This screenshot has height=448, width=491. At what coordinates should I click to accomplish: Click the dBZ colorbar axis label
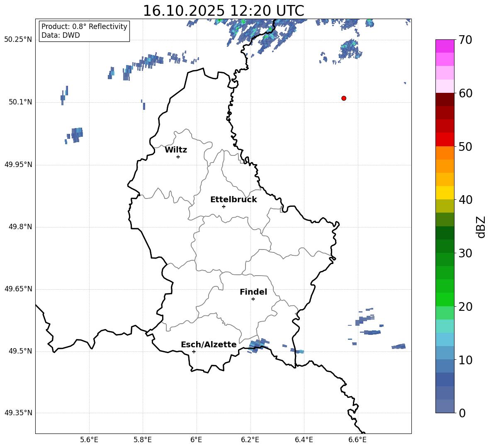point(481,227)
